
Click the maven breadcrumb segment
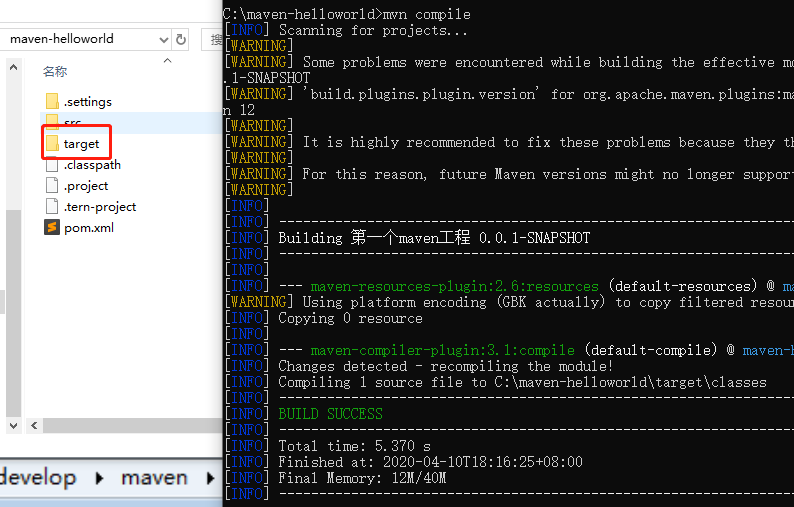154,478
